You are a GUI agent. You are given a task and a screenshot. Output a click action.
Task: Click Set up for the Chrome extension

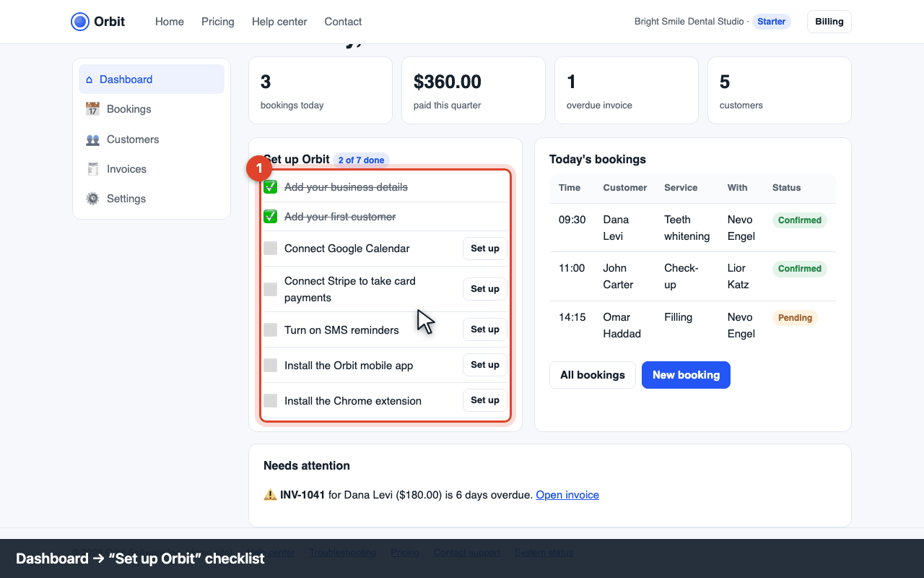coord(485,400)
